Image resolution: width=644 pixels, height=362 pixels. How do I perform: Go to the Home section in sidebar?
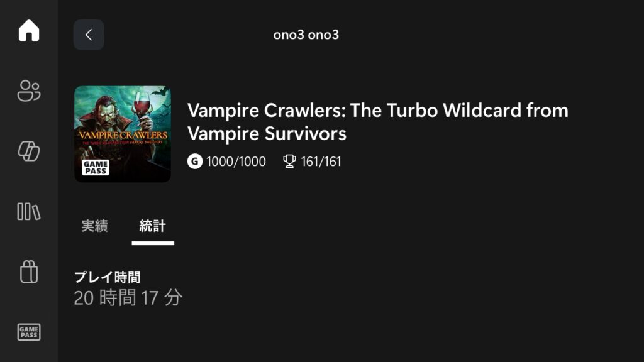pyautogui.click(x=29, y=31)
